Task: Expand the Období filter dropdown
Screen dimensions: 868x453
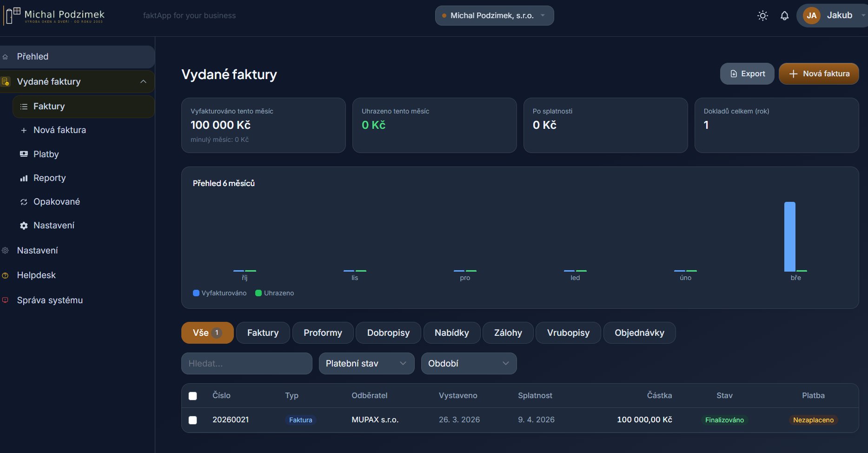Action: click(469, 363)
